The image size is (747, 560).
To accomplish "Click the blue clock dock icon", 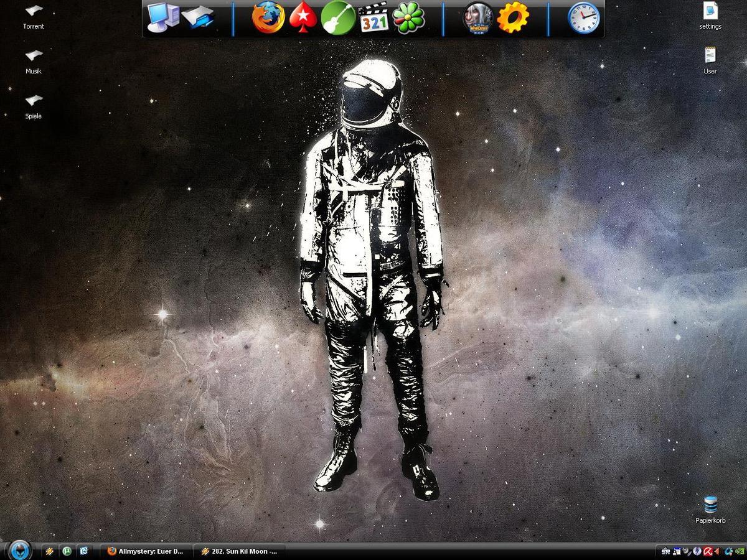I will [x=584, y=18].
